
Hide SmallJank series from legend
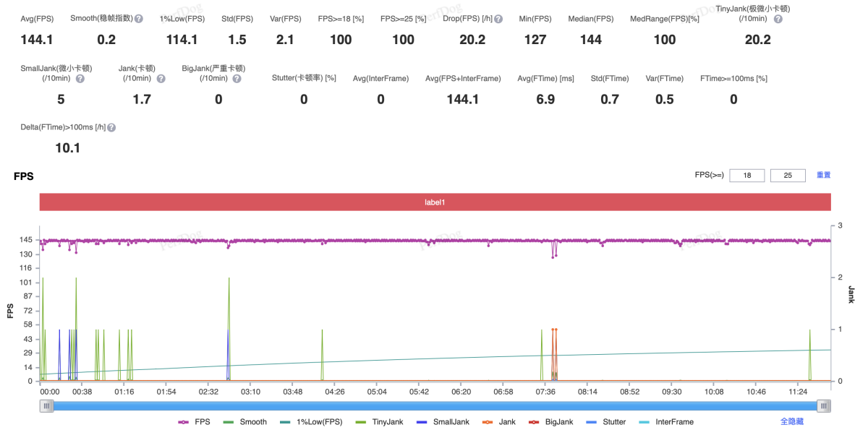[443, 422]
